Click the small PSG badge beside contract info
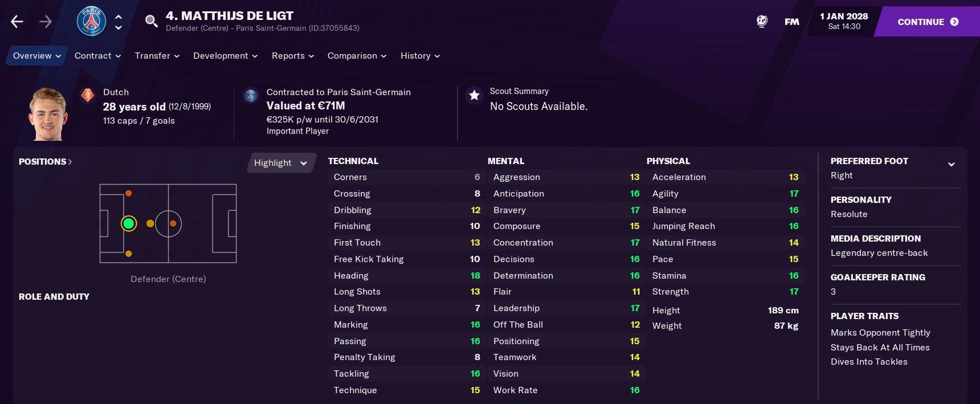This screenshot has height=404, width=980. tap(251, 95)
